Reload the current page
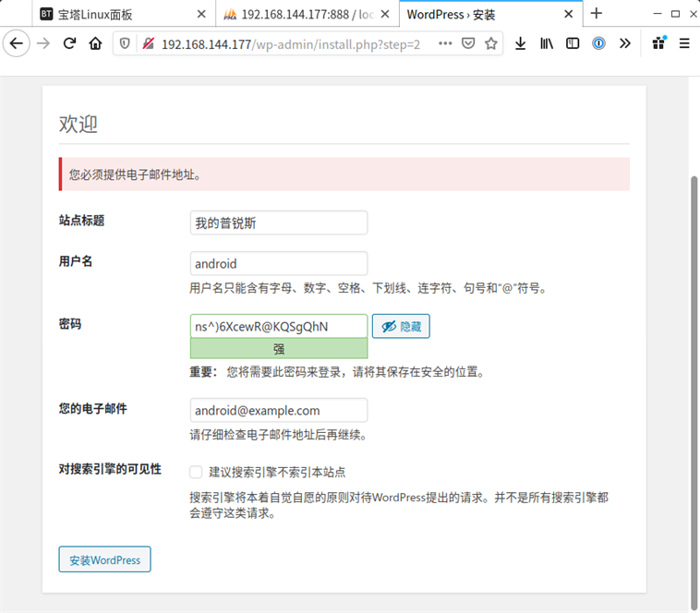Image resolution: width=700 pixels, height=613 pixels. 69,43
